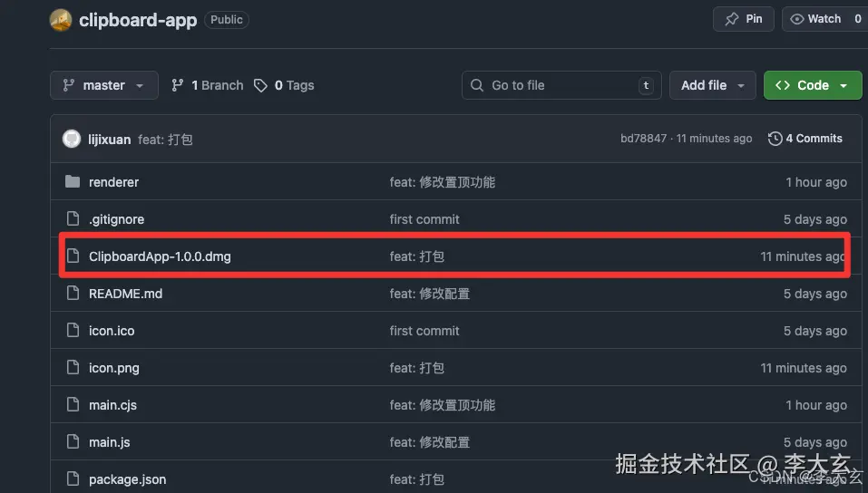Open ClipboardApp-1.0.0.dmg file
Screen dimensions: 868x493
click(x=160, y=256)
